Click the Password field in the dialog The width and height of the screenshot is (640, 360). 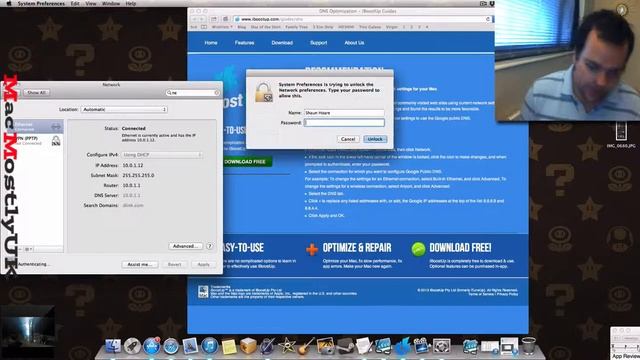344,122
